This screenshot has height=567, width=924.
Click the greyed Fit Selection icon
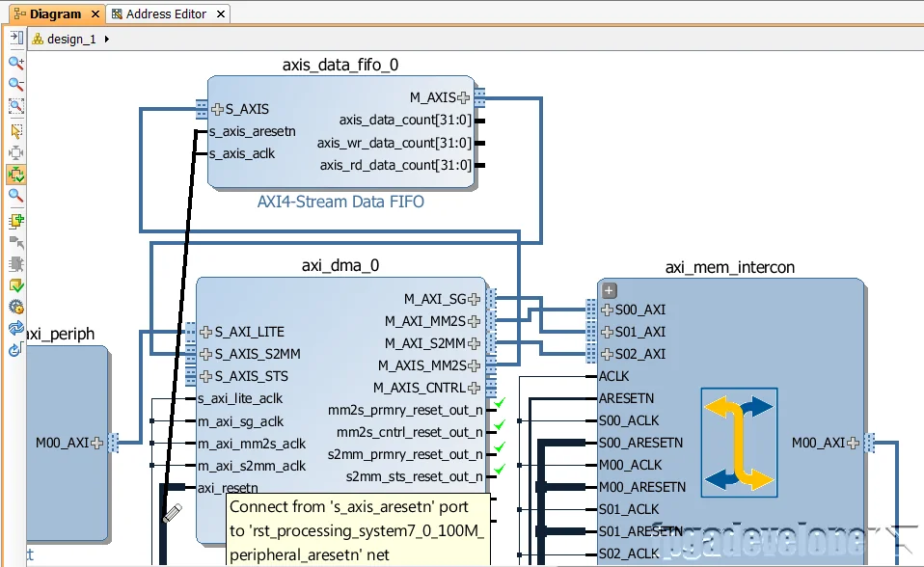(16, 152)
